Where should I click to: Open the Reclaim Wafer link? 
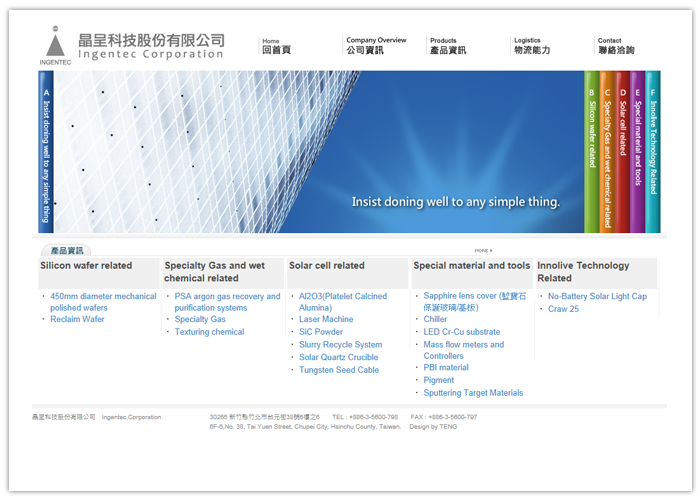point(77,320)
